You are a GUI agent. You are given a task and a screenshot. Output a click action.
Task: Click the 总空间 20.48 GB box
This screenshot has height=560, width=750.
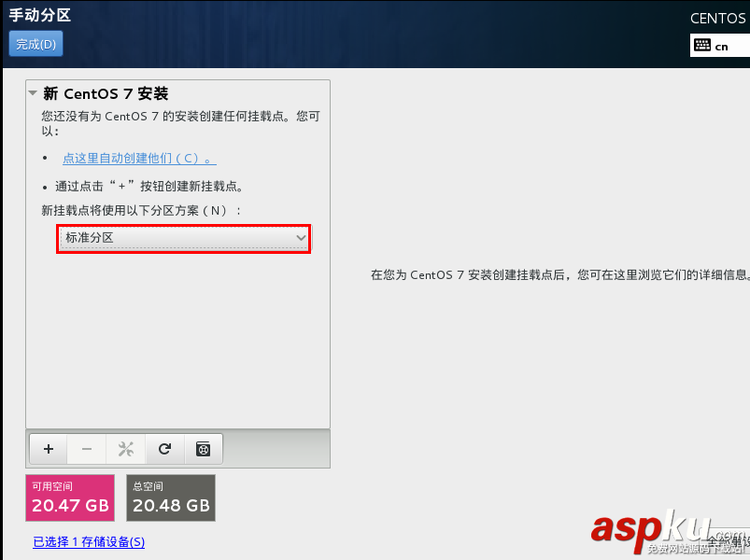(171, 497)
